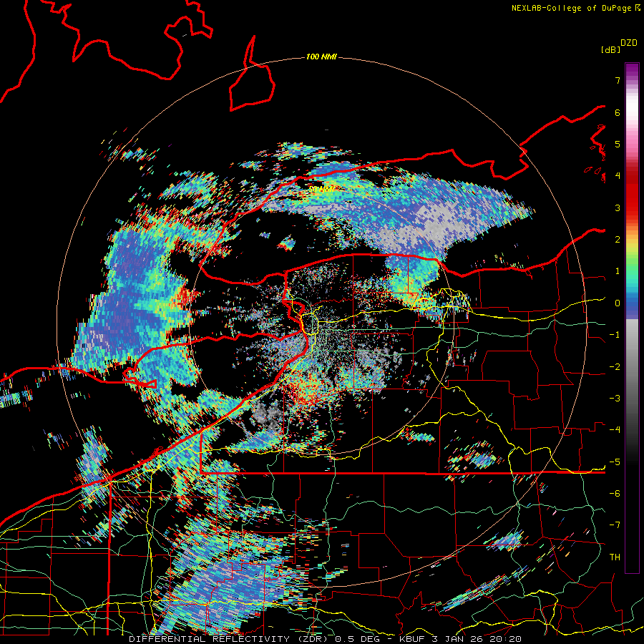The image size is (644, 644).
Task: Select the 4 value on the scale
Action: (618, 176)
